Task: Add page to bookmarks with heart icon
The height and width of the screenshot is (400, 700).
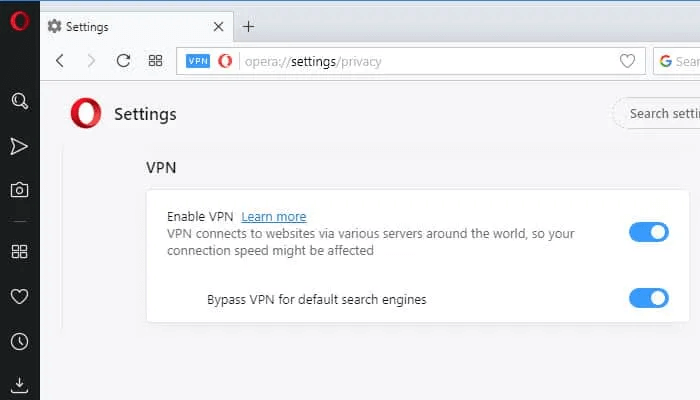Action: (x=627, y=61)
